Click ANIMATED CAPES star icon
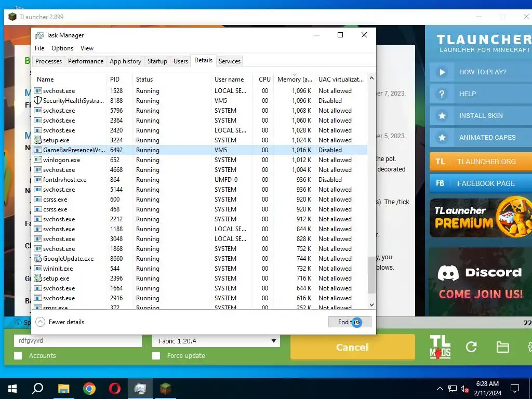532x399 pixels. point(442,137)
